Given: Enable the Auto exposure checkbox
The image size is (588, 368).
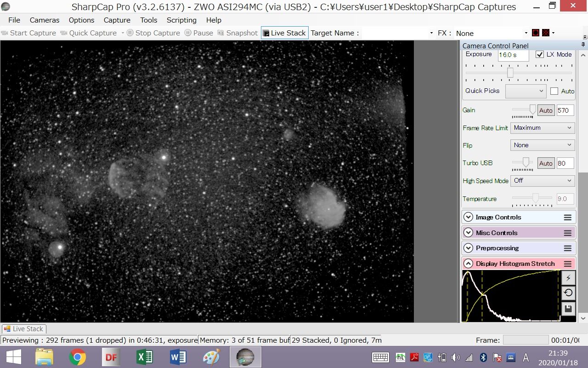Looking at the screenshot, I should pyautogui.click(x=554, y=91).
